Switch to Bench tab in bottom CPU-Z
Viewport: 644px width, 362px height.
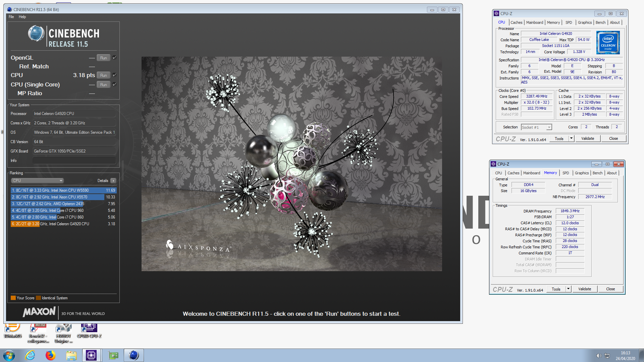click(x=597, y=173)
